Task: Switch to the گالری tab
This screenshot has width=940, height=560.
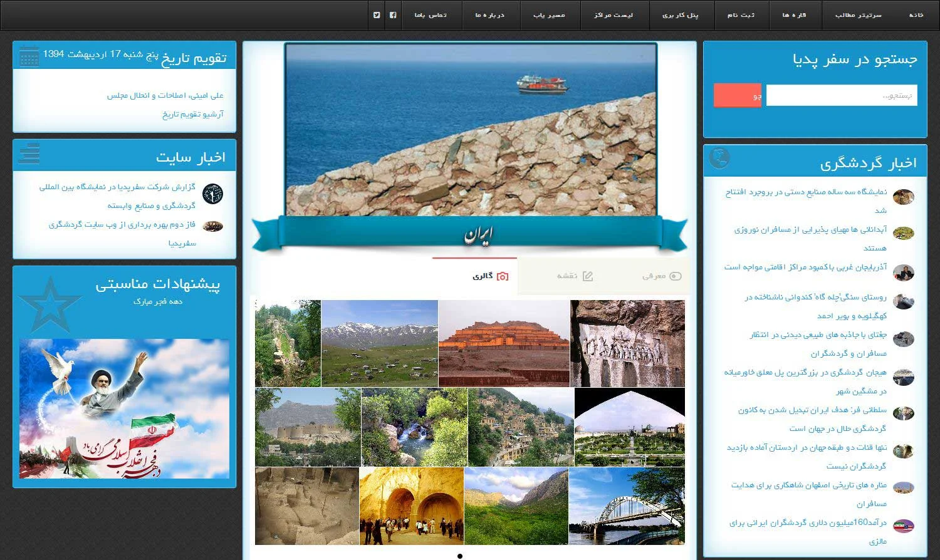Action: pyautogui.click(x=474, y=276)
